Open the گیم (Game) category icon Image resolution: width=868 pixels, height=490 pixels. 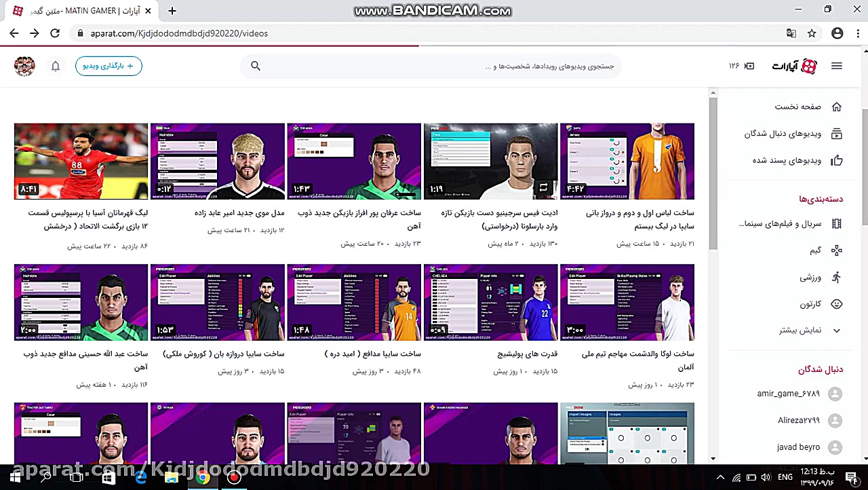(836, 250)
